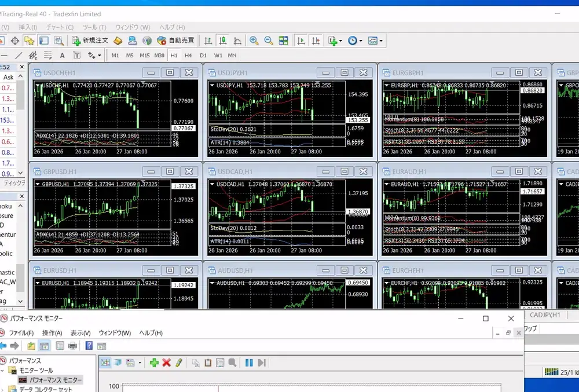Click the 新規注文 new order button
This screenshot has width=579, height=392.
(x=90, y=41)
